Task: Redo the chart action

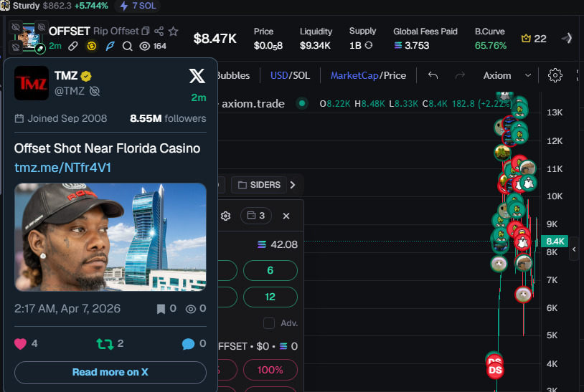Action: (461, 75)
